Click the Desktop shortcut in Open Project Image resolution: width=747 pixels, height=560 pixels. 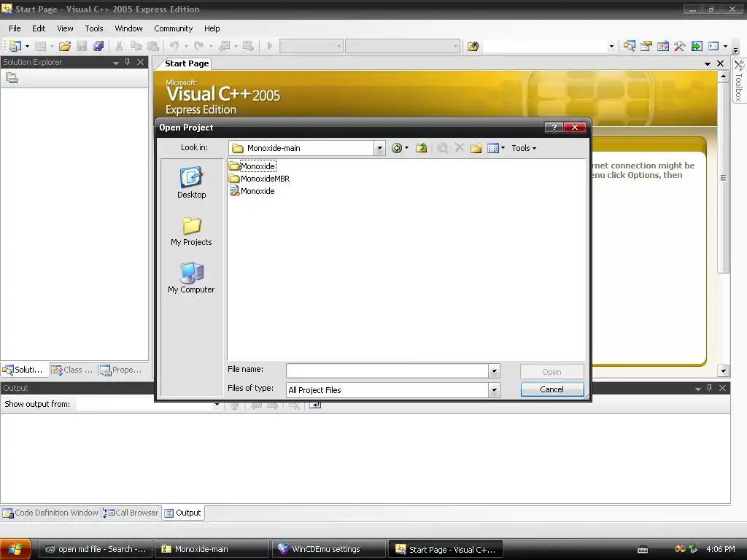(x=192, y=182)
